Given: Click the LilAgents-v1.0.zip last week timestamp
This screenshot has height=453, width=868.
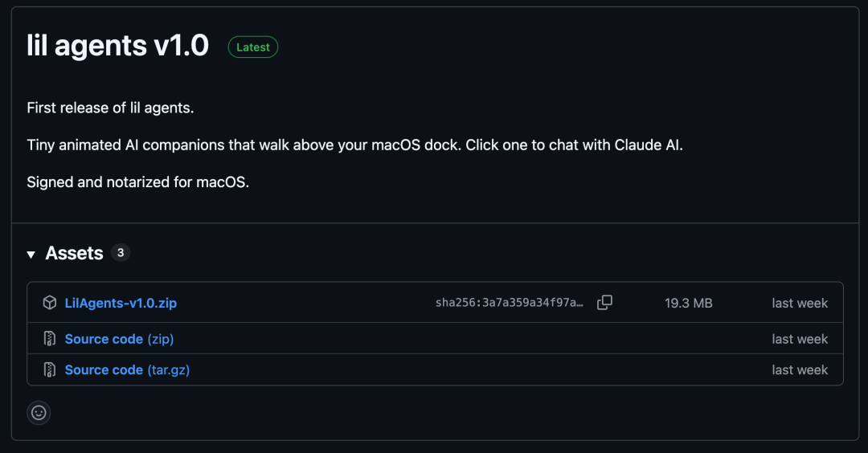Looking at the screenshot, I should pyautogui.click(x=799, y=303).
